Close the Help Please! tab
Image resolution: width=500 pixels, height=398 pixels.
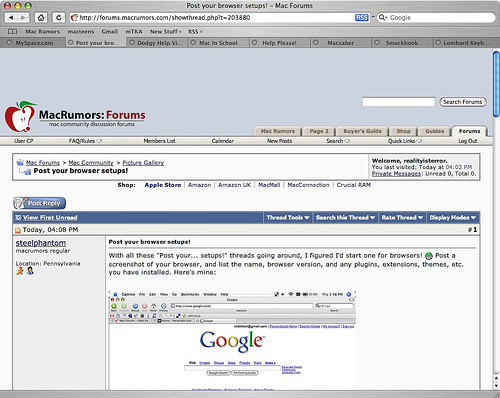(255, 43)
